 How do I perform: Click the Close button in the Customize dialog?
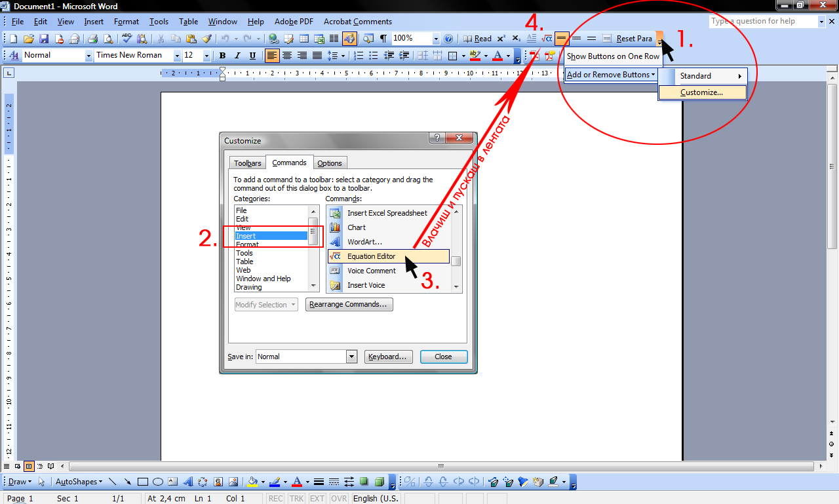pyautogui.click(x=443, y=357)
